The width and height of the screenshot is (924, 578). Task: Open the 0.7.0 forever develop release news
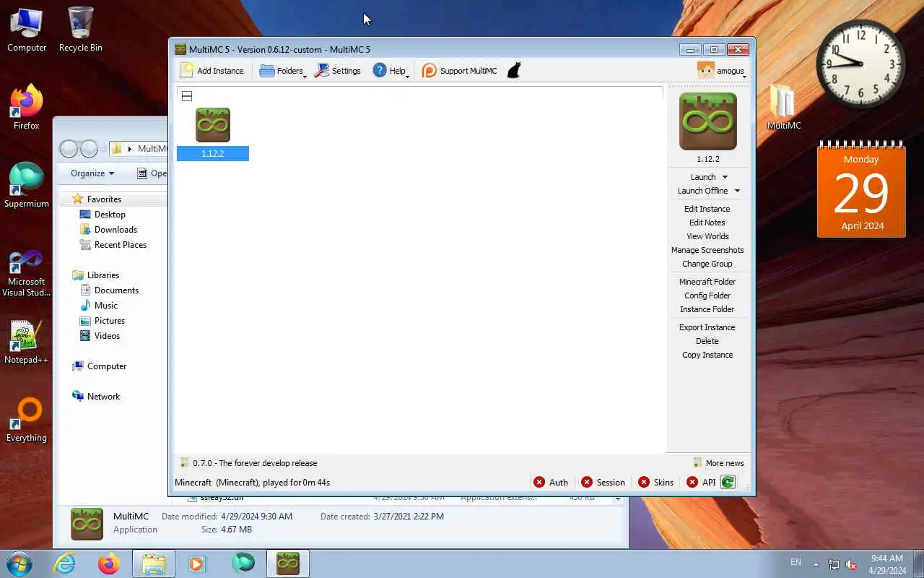[248, 463]
